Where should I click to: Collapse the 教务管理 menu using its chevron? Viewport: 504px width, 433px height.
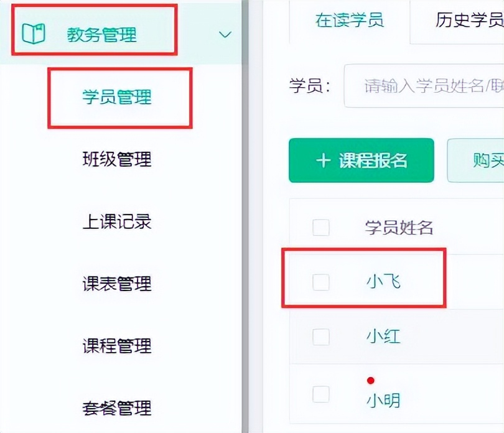224,35
